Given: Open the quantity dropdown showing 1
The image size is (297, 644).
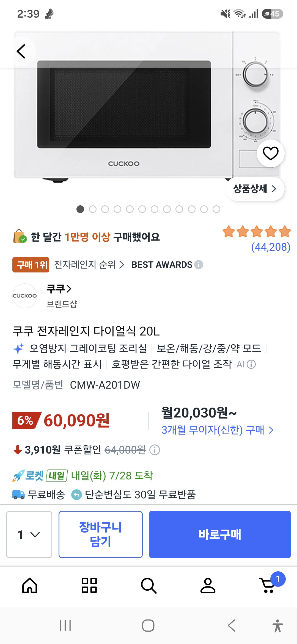Looking at the screenshot, I should 29,534.
